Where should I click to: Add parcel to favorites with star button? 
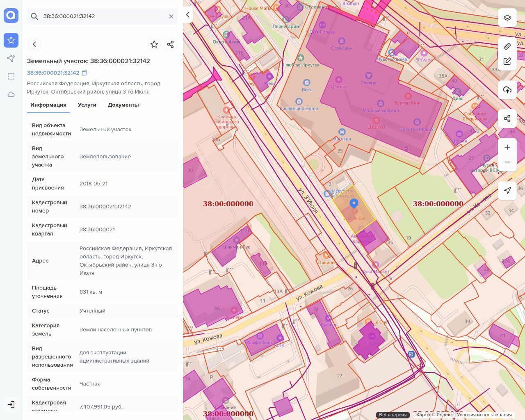click(154, 44)
